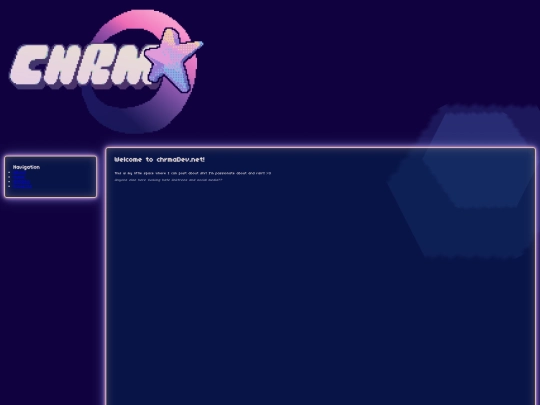This screenshot has height=405, width=540.
Task: Click the italic line under the intro paragraph
Action: pyautogui.click(x=168, y=180)
